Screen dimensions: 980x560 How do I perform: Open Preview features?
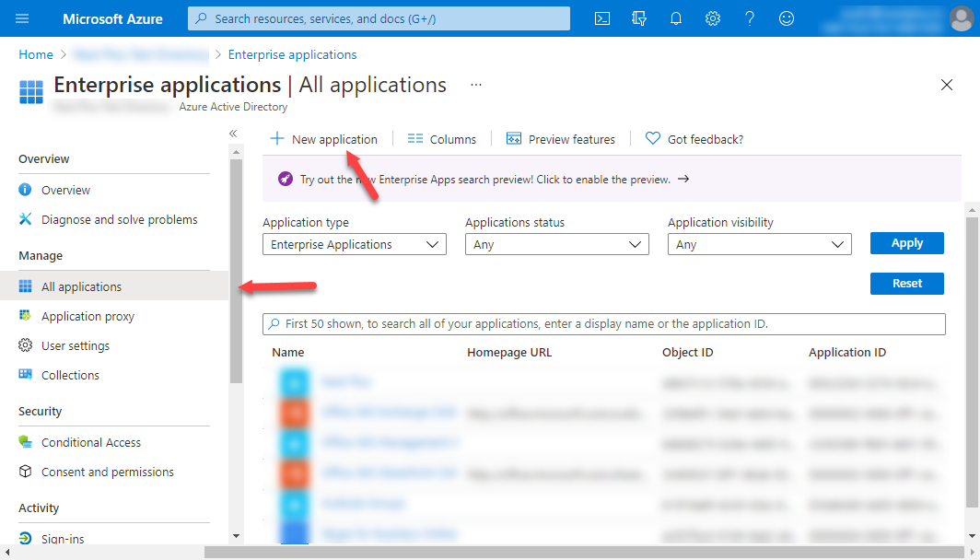point(561,139)
